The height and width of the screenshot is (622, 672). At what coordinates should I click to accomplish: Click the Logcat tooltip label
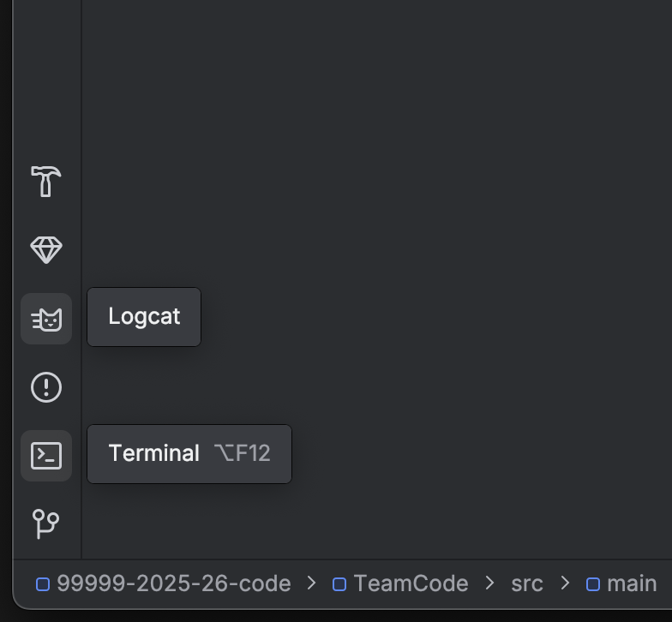click(144, 316)
